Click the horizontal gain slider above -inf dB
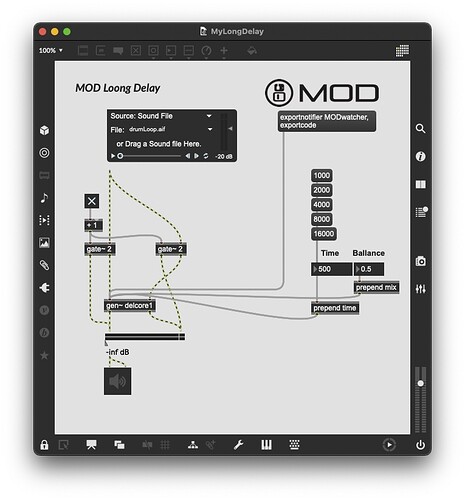This screenshot has width=464, height=500. click(x=145, y=337)
